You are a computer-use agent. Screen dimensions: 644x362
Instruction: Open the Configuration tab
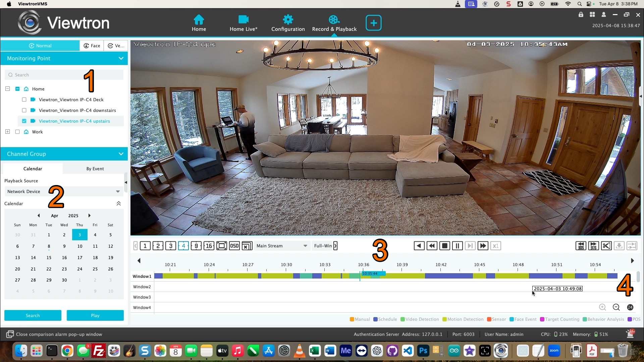pos(288,23)
